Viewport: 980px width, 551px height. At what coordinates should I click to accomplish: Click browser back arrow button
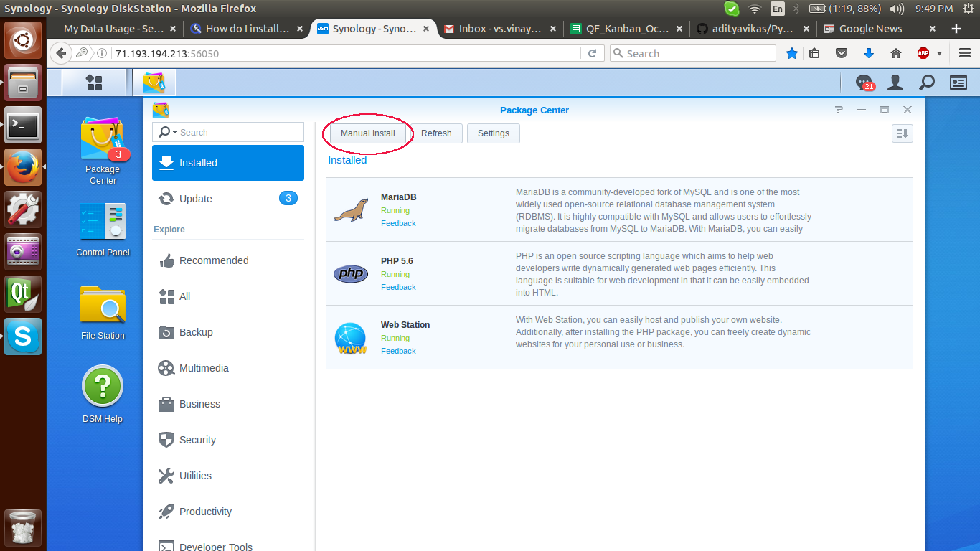pyautogui.click(x=61, y=53)
